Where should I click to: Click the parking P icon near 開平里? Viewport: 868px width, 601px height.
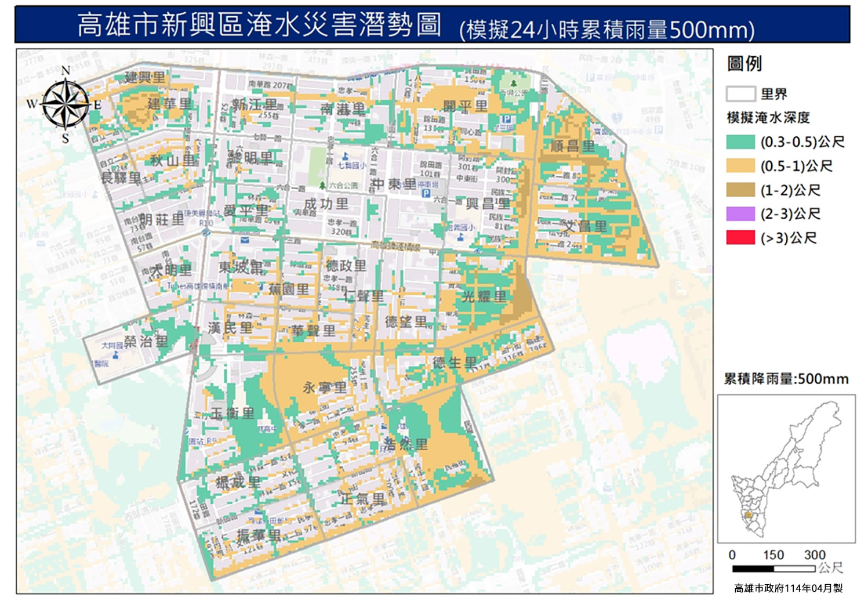click(506, 119)
